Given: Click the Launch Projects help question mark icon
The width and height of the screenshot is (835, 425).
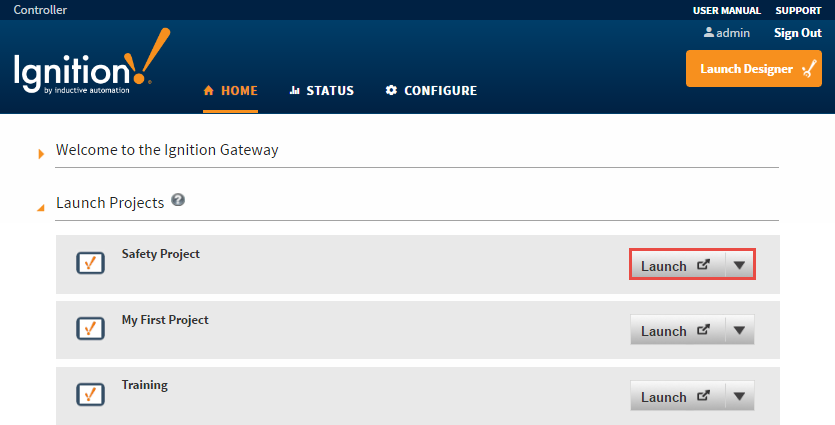Looking at the screenshot, I should tap(178, 200).
